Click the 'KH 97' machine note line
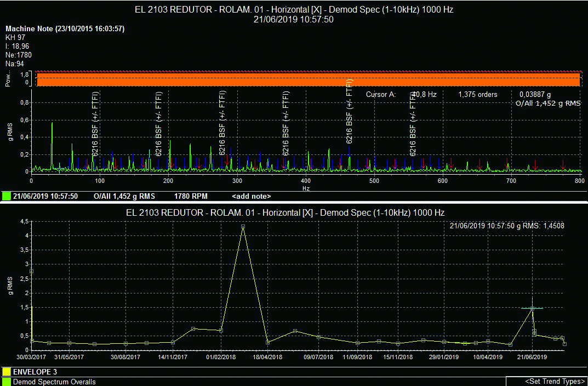This screenshot has width=588, height=386. [x=15, y=37]
